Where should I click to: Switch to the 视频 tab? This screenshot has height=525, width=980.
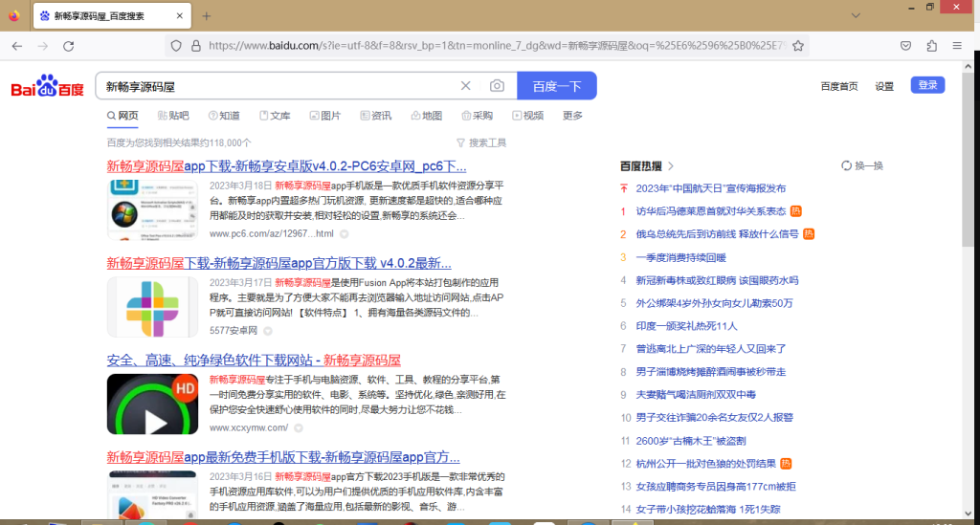pos(527,116)
